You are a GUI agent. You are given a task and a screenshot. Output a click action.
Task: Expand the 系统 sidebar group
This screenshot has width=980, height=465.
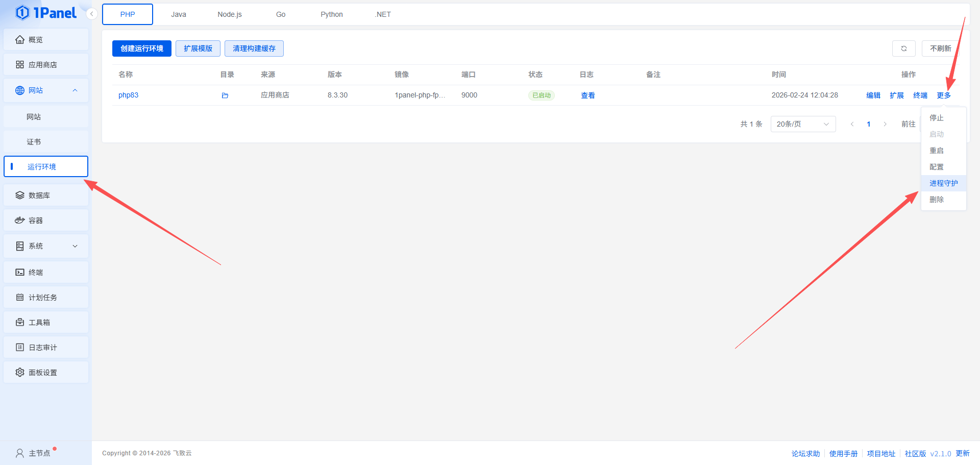(75, 246)
